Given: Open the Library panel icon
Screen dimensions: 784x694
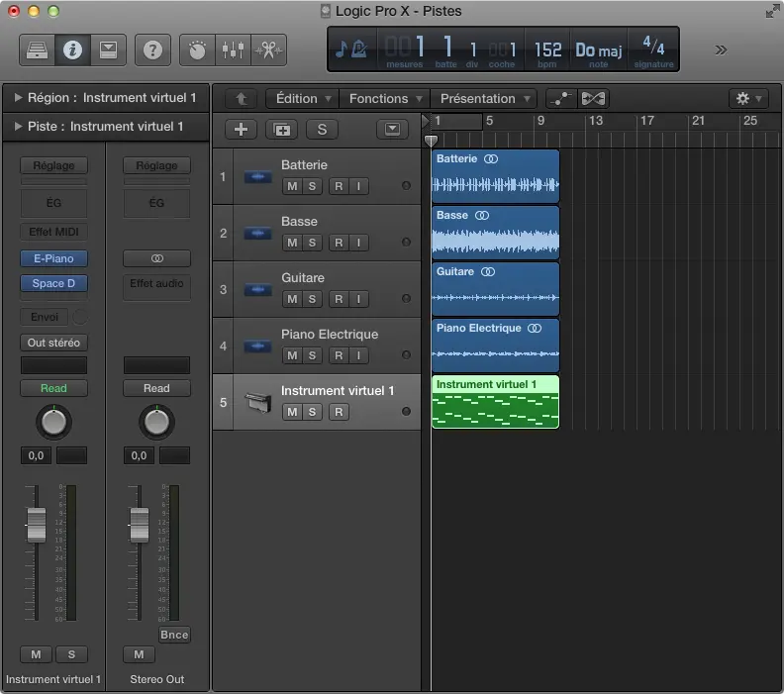Looking at the screenshot, I should click(x=35, y=50).
